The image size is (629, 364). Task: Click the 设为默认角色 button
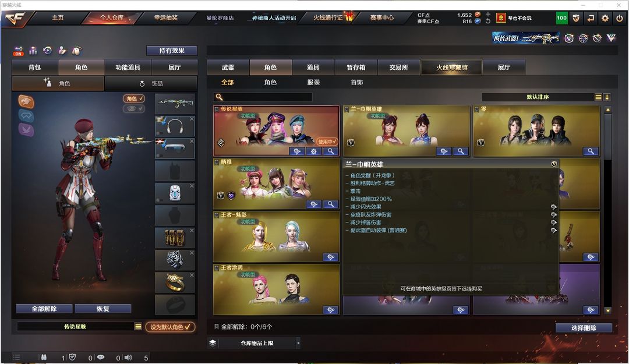pos(170,327)
